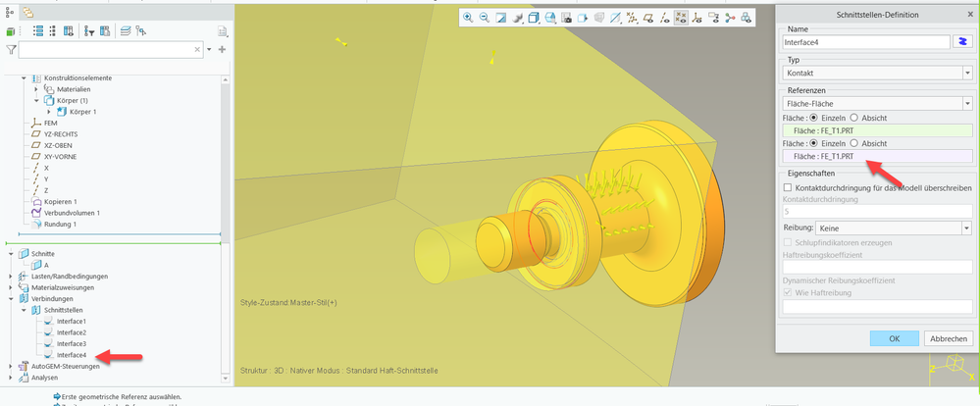Open the saved orientations cube icon
The image size is (980, 406).
[535, 18]
